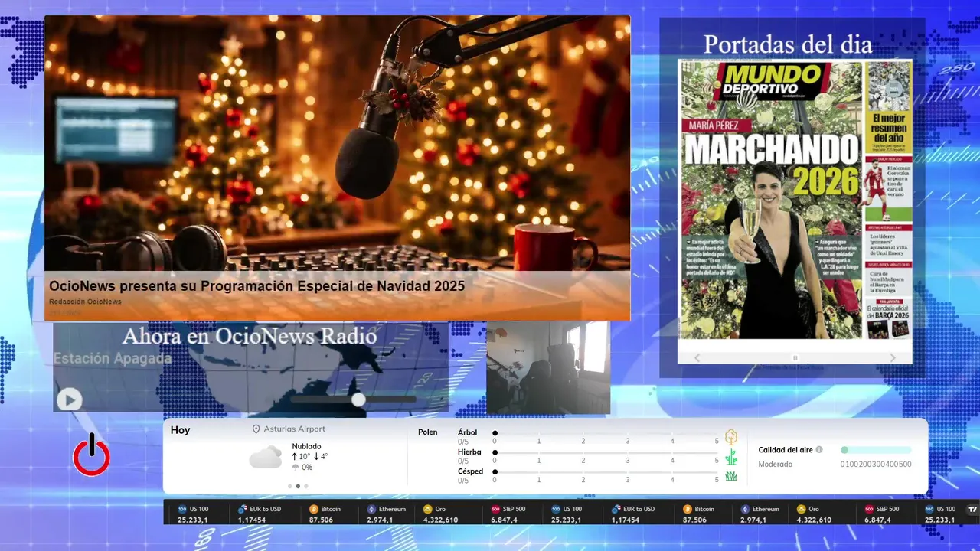
Task: Click the Árbol pollen level scale
Action: point(606,437)
